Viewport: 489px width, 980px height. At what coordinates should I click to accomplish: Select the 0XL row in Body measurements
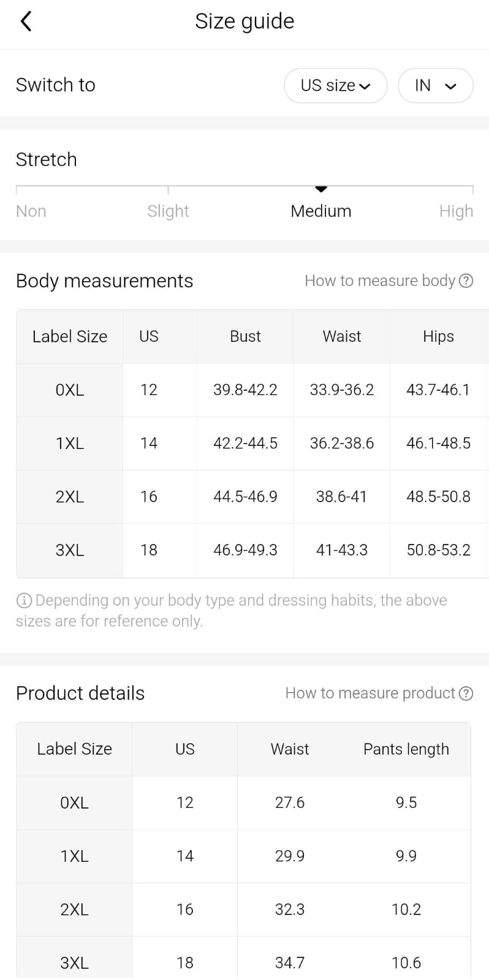70,390
